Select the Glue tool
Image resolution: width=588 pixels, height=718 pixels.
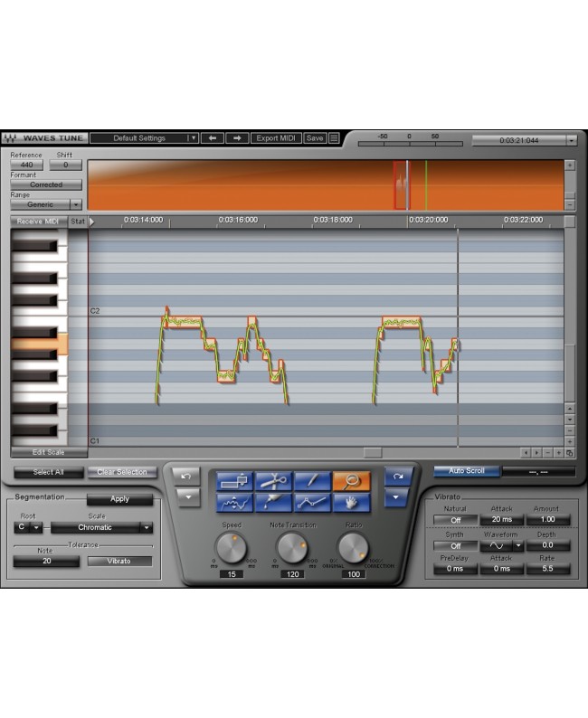point(273,503)
